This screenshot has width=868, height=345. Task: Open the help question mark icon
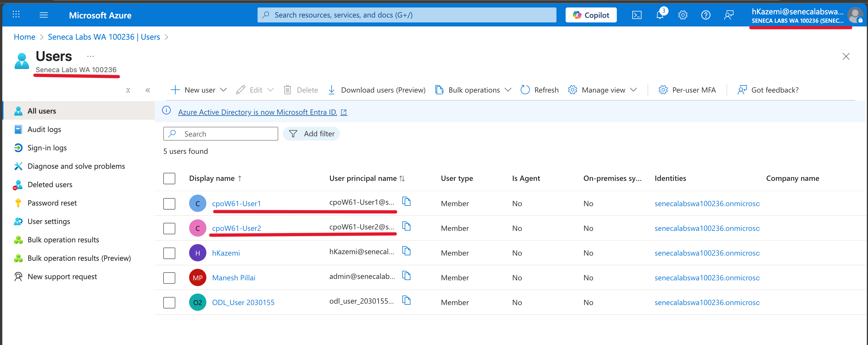(x=706, y=15)
